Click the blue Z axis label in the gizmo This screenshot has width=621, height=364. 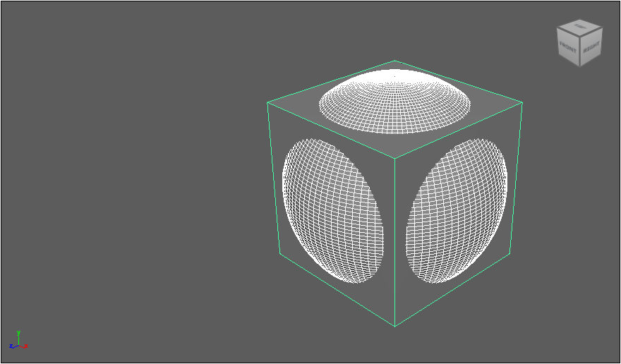pos(11,346)
